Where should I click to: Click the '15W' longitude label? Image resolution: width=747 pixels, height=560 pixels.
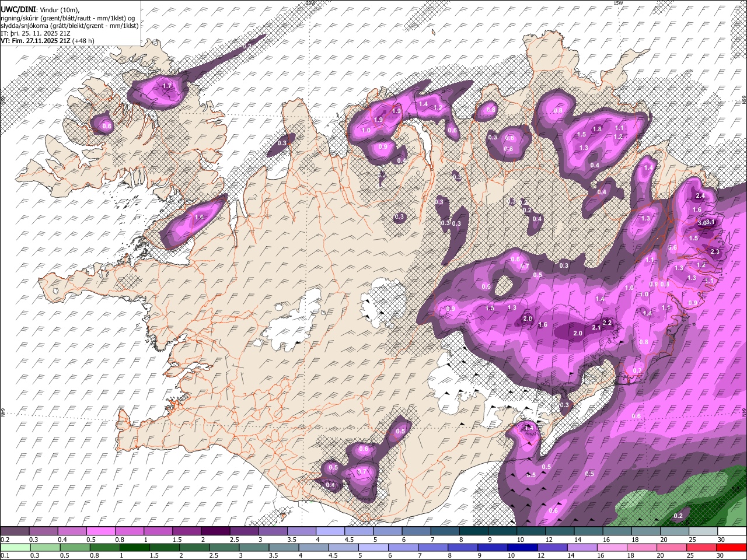pyautogui.click(x=618, y=3)
